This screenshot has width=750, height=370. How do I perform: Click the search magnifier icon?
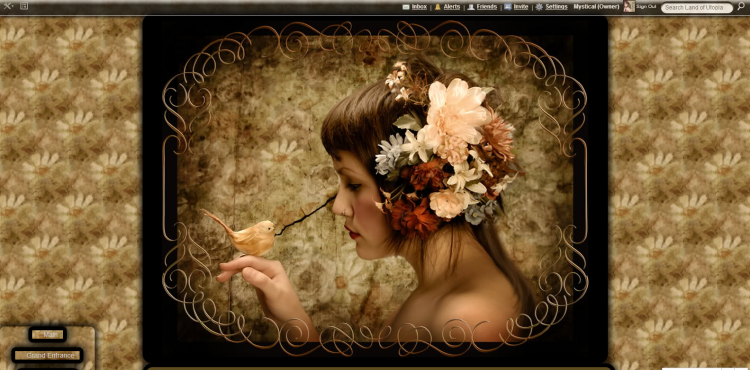point(741,7)
